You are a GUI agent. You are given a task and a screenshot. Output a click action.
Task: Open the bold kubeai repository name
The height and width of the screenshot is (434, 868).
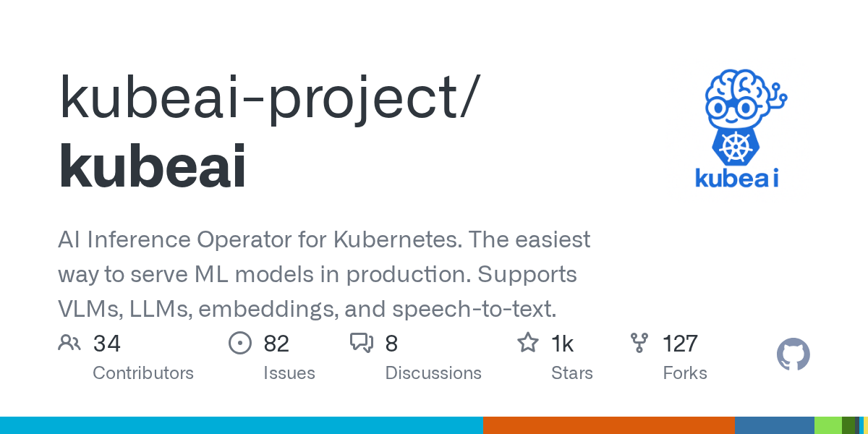153,166
